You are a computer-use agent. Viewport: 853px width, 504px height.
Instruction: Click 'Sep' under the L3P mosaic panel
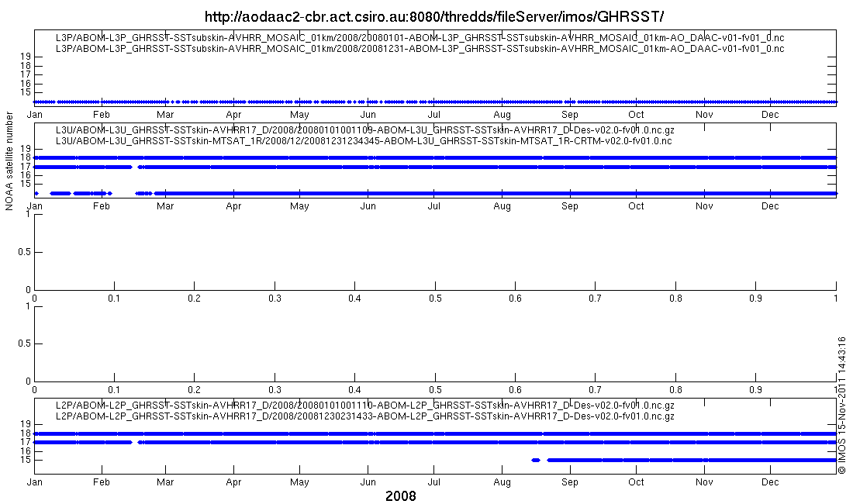[570, 115]
